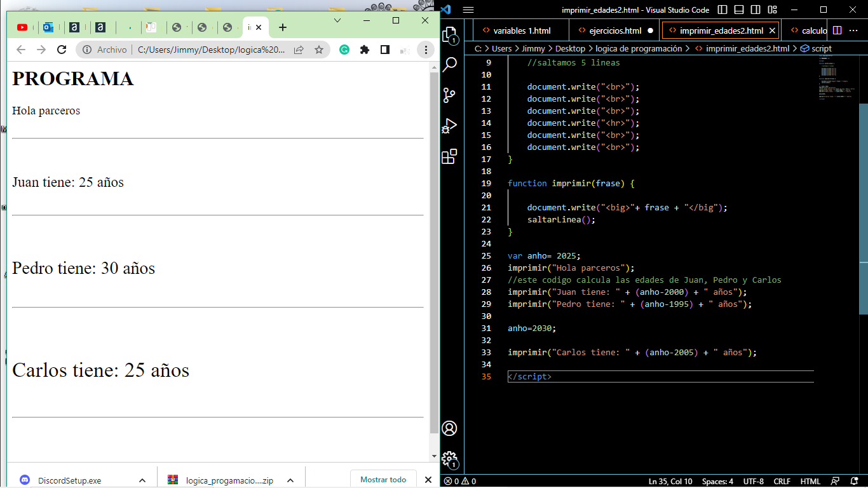Click the Chrome page vertical scrollbar

[434, 254]
